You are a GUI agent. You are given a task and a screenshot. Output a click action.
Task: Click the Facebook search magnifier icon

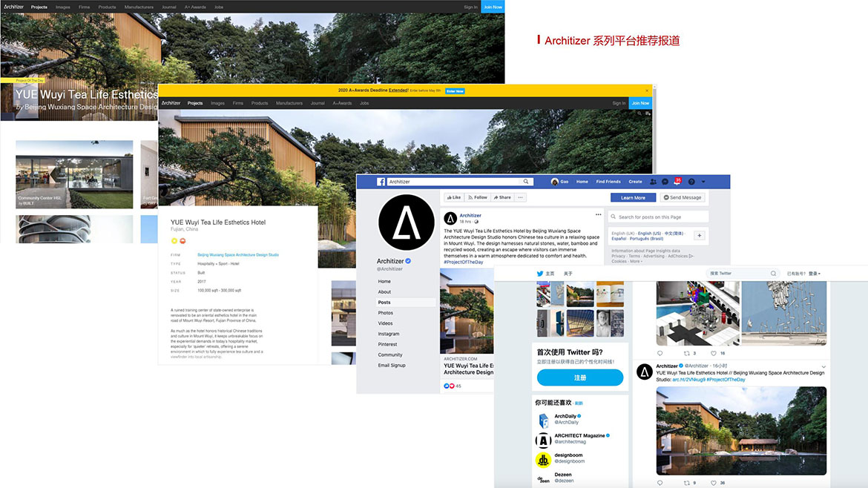[x=526, y=182]
